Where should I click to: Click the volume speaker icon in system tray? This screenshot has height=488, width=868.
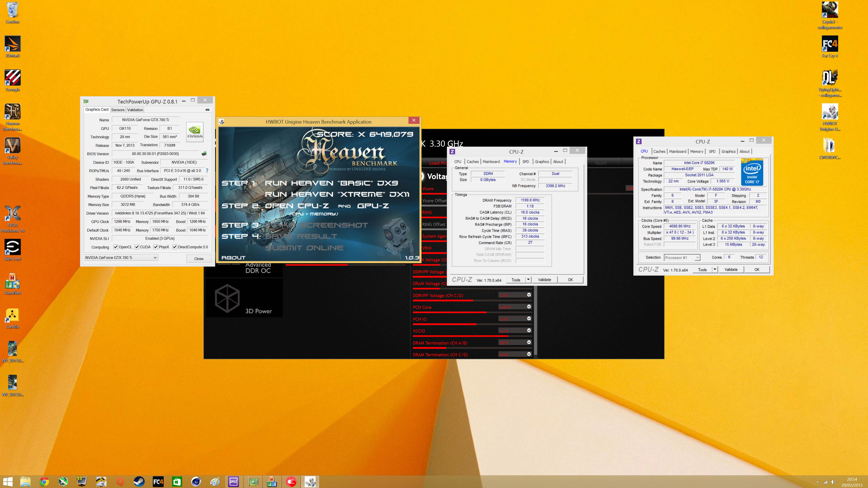tap(833, 482)
